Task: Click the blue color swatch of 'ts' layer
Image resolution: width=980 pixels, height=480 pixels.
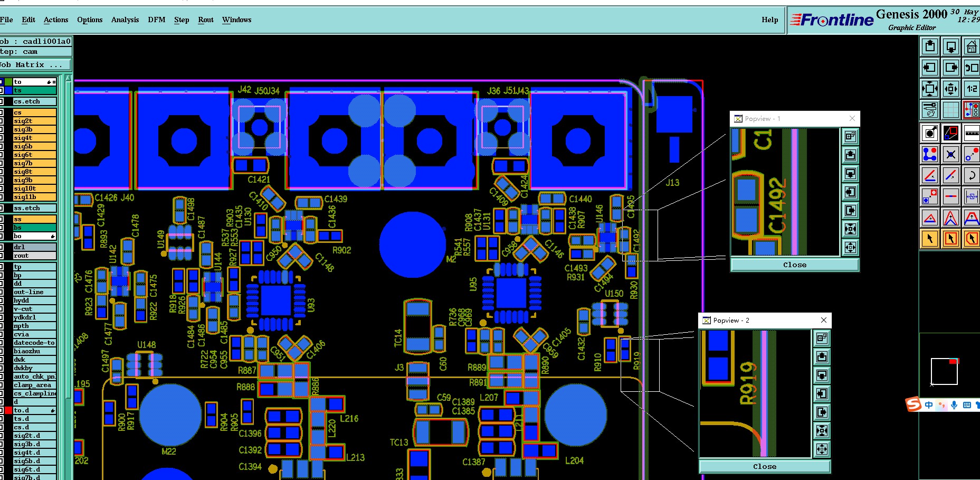Action: (x=8, y=90)
